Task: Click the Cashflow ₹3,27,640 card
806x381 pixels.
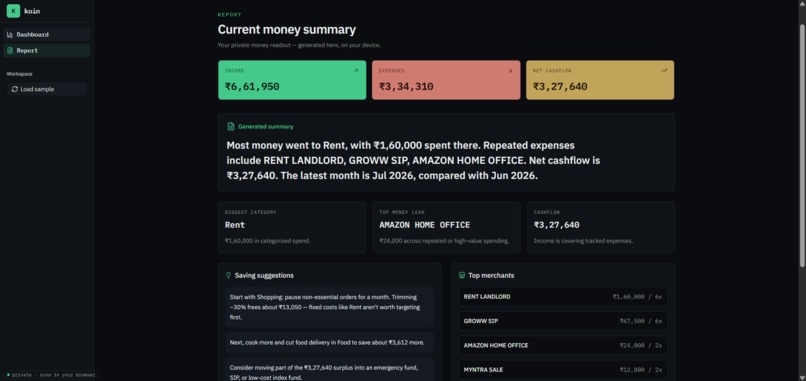Action: pos(600,227)
